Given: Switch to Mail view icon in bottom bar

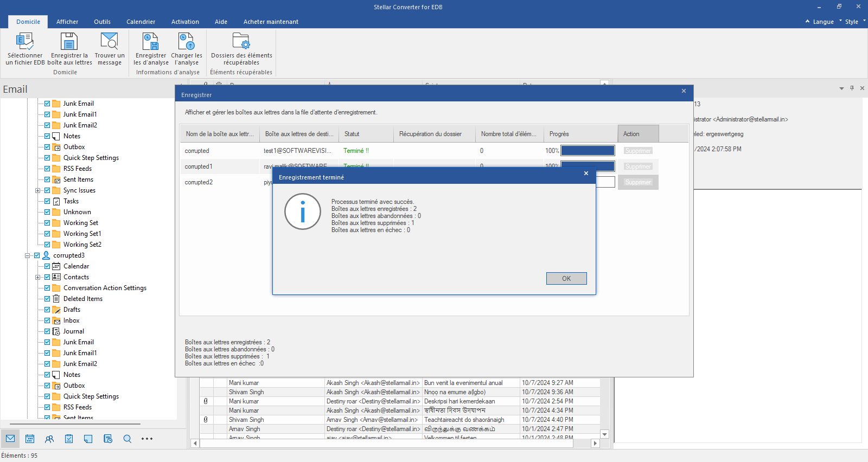Looking at the screenshot, I should point(10,439).
